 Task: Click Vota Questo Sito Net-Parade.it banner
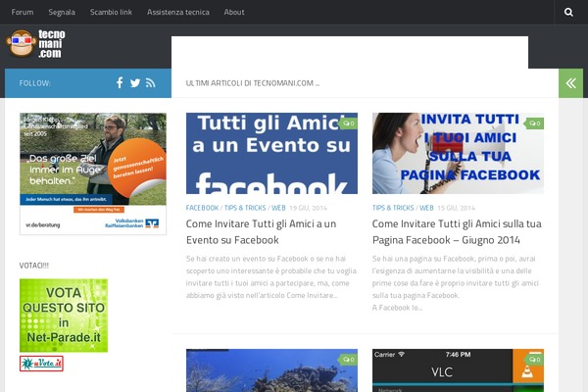click(64, 316)
